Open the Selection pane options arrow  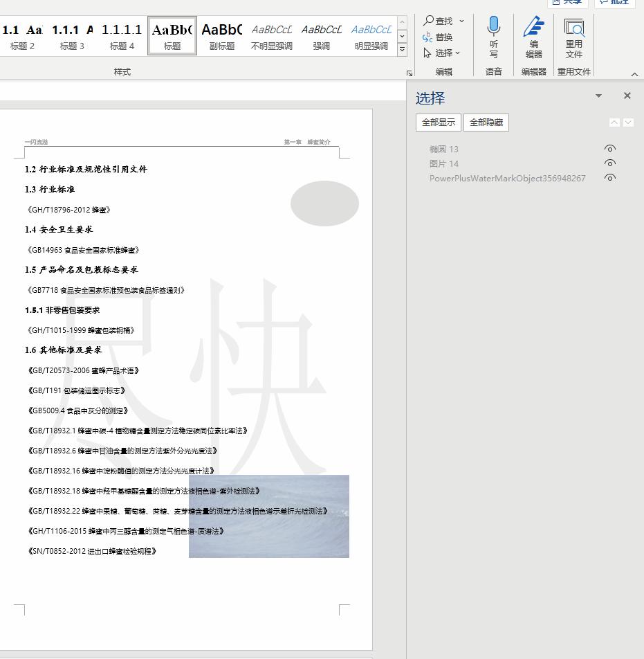point(598,96)
